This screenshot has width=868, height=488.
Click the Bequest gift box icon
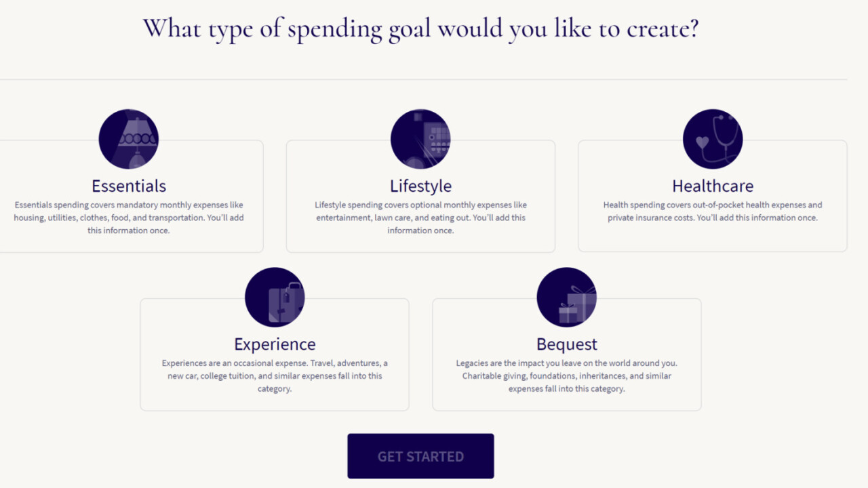pos(567,297)
